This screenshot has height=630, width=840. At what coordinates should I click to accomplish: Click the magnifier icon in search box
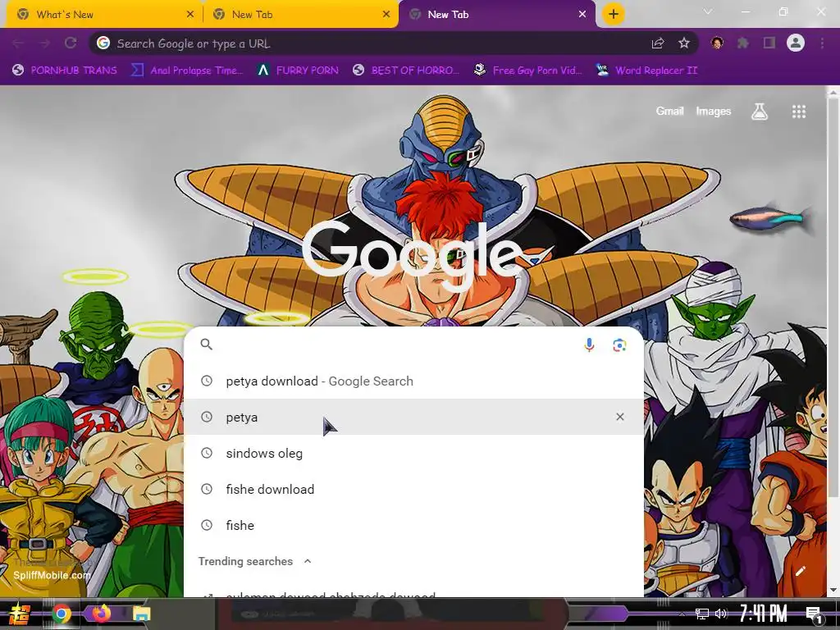pyautogui.click(x=206, y=345)
